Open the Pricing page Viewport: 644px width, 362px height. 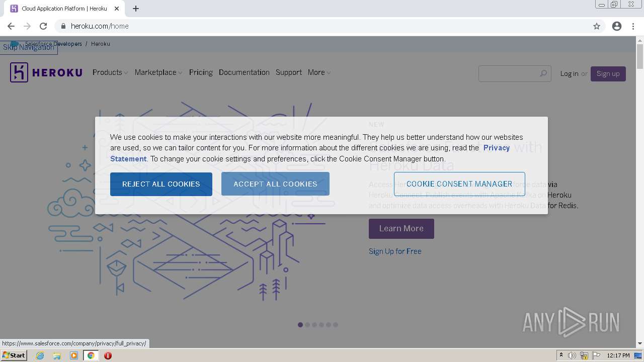201,72
